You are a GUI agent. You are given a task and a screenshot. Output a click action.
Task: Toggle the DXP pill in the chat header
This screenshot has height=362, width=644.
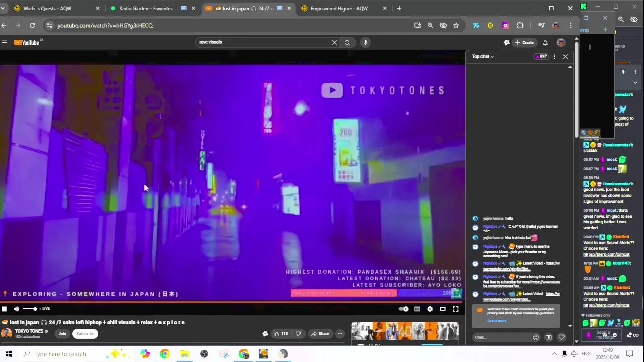point(541,56)
